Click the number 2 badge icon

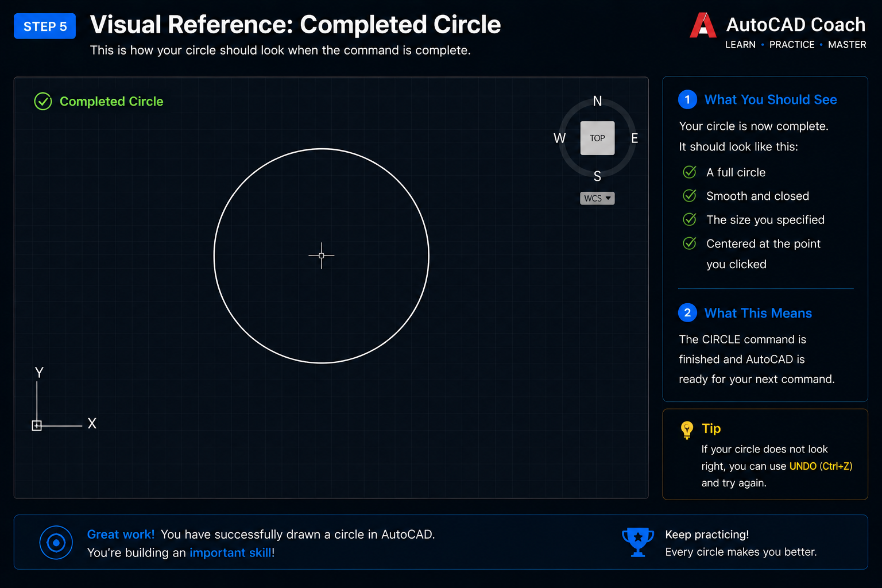[x=687, y=313]
